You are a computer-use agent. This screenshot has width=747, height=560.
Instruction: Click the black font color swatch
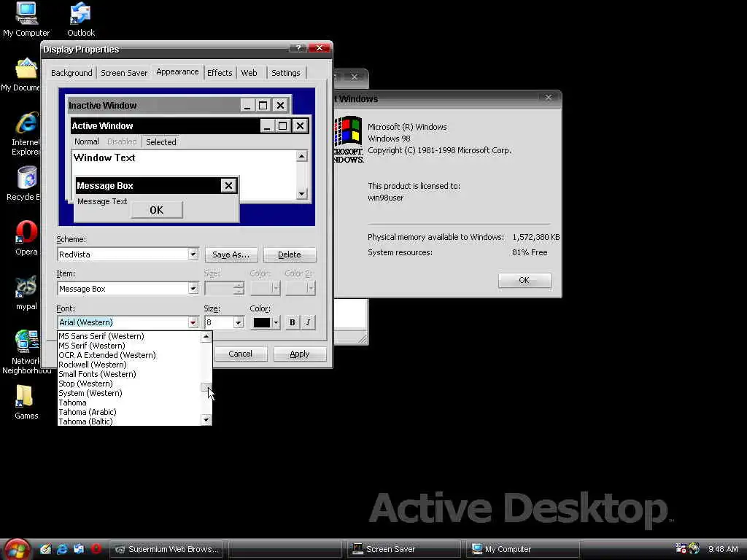pos(262,322)
